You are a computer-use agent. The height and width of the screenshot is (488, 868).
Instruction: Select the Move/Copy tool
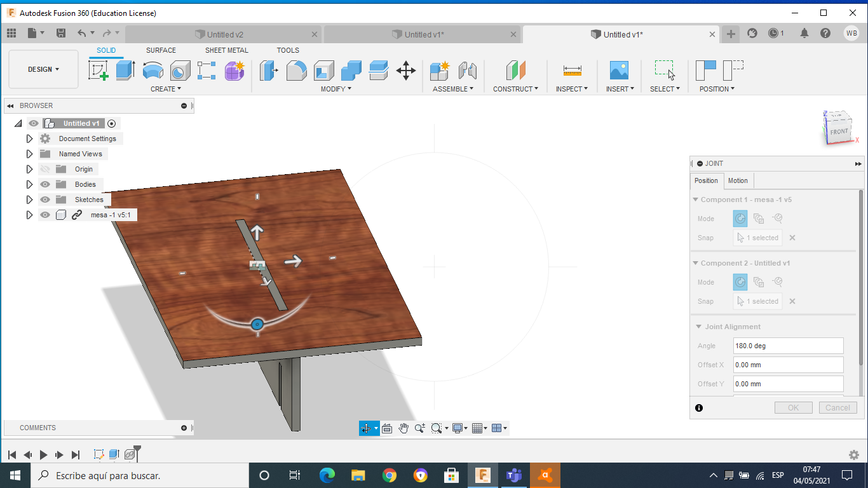tap(406, 70)
